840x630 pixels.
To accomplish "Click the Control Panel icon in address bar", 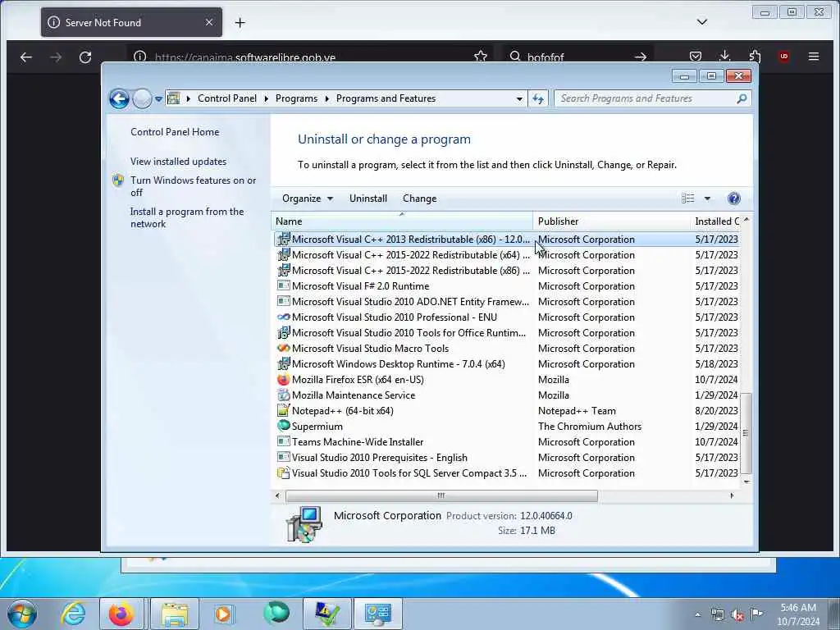I will coord(174,98).
